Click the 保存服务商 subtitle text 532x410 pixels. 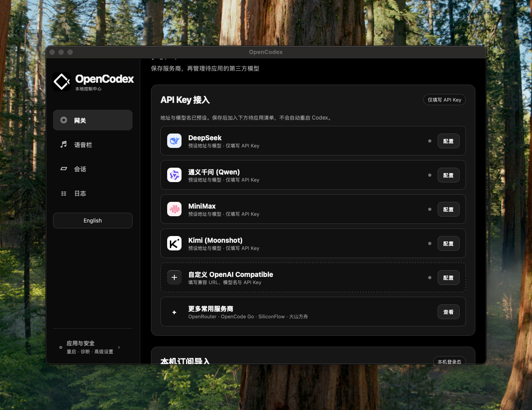(x=205, y=69)
